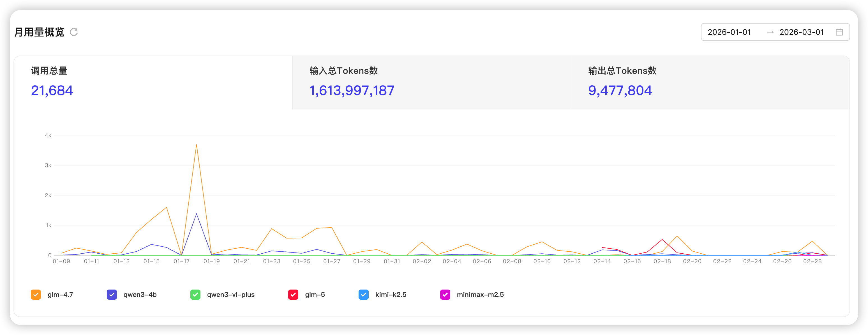Select the 调用总量 tab
Image resolution: width=868 pixels, height=335 pixels.
coord(153,82)
